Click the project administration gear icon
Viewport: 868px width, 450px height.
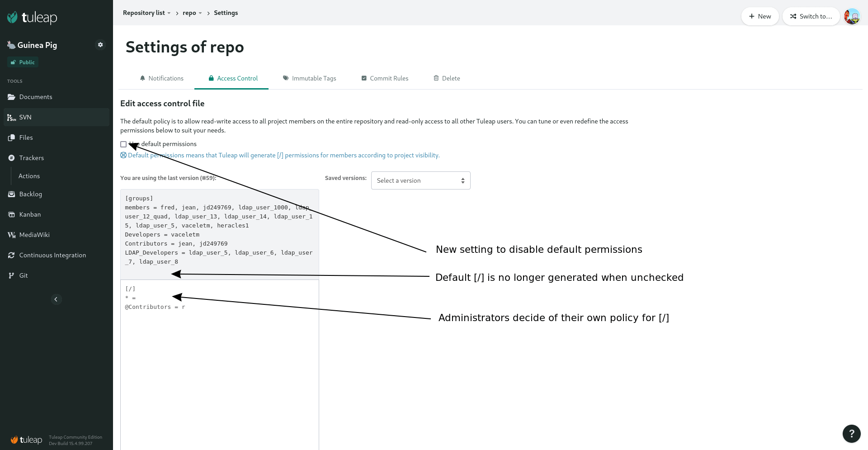click(100, 45)
